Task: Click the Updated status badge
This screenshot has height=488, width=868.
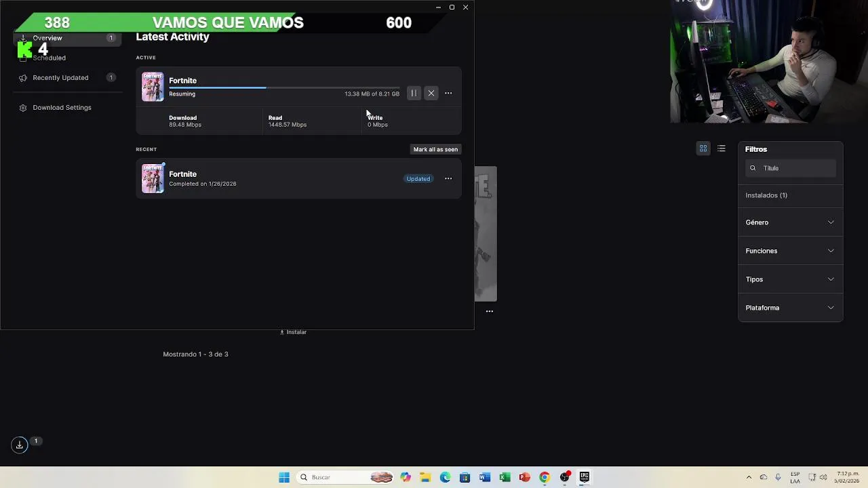Action: [x=418, y=178]
